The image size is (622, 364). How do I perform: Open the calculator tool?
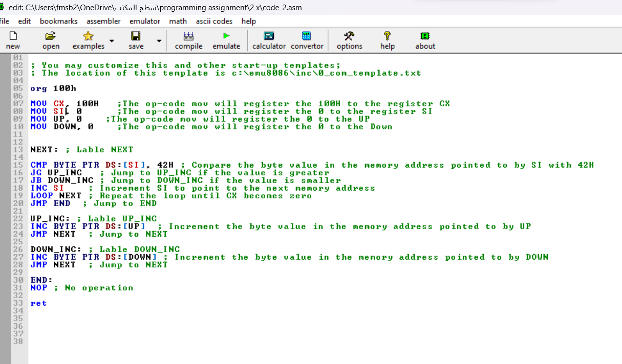(269, 40)
